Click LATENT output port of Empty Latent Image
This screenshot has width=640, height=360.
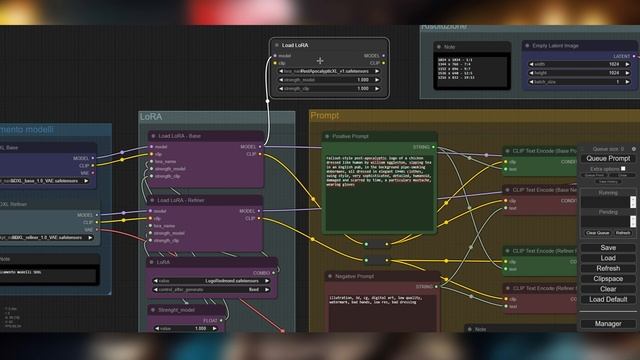(x=634, y=56)
